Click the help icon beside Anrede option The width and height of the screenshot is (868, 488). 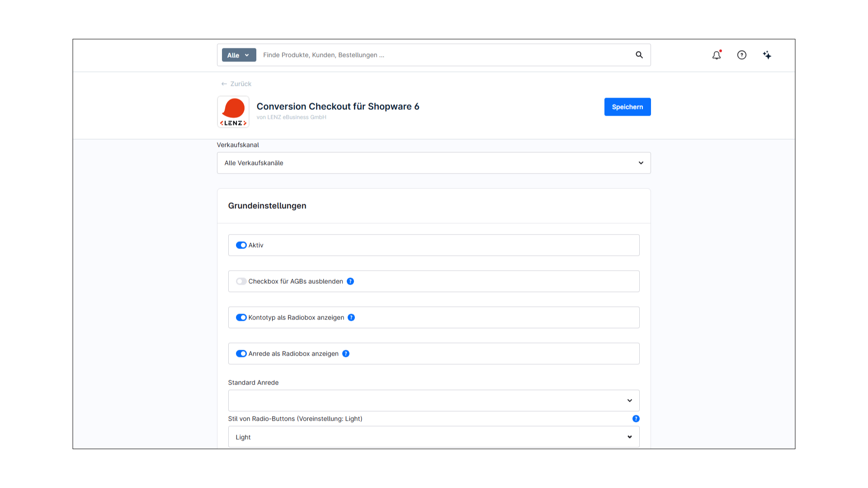tap(346, 353)
